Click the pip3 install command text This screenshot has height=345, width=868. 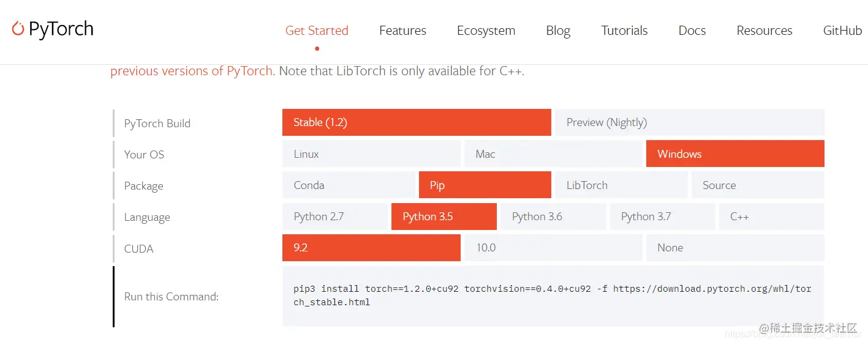click(553, 295)
